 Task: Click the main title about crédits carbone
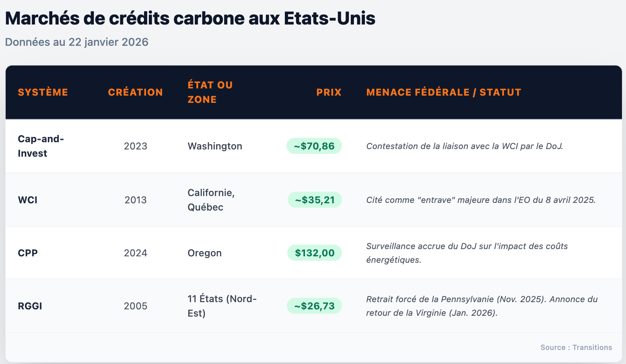[x=190, y=18]
